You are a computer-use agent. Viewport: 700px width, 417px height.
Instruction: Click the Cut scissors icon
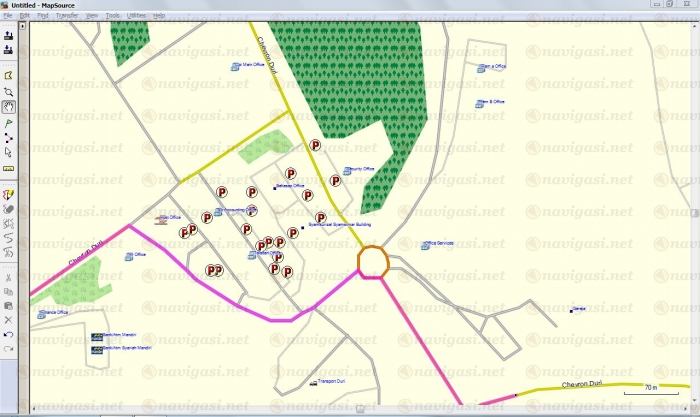click(x=9, y=276)
